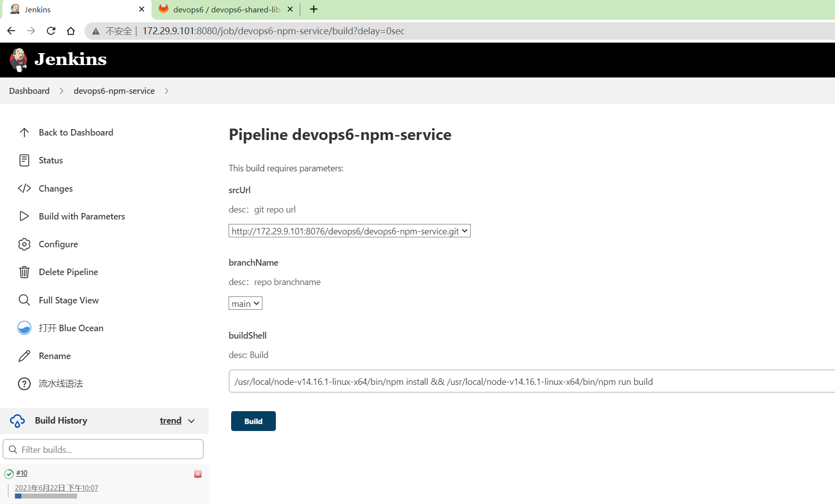Screen dimensions: 835x504
Task: Click the Rename pencil icon
Action: click(x=24, y=356)
